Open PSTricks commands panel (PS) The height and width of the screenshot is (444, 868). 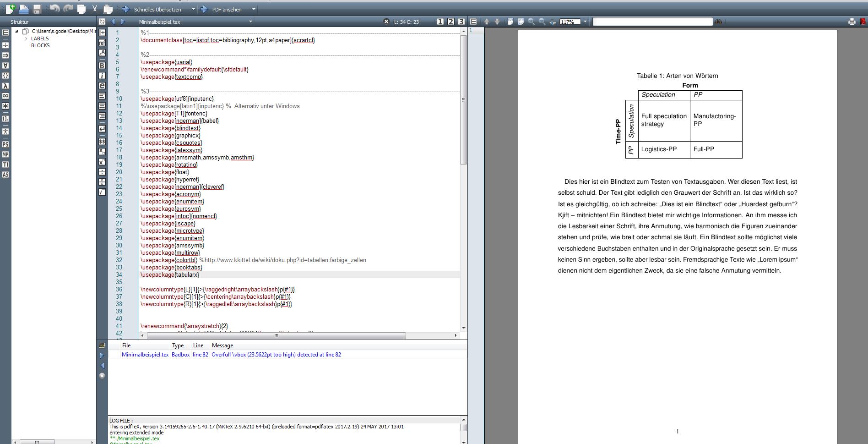5,144
